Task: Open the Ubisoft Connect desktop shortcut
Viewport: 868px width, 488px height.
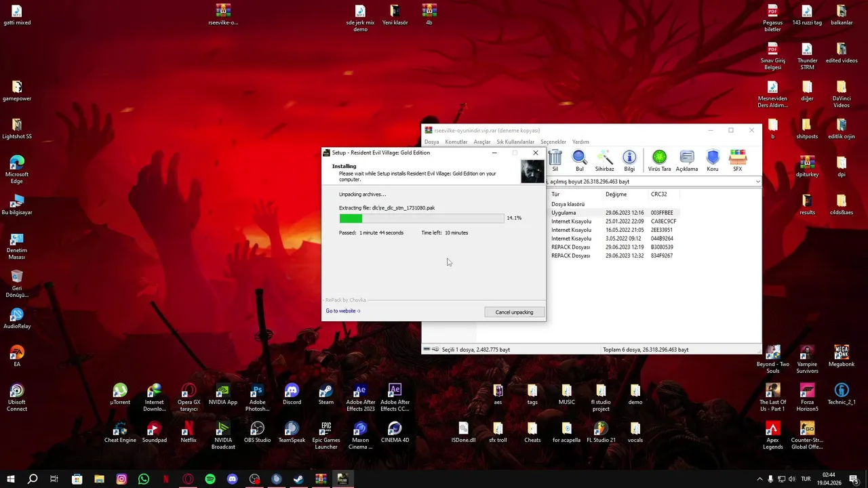Action: (17, 398)
